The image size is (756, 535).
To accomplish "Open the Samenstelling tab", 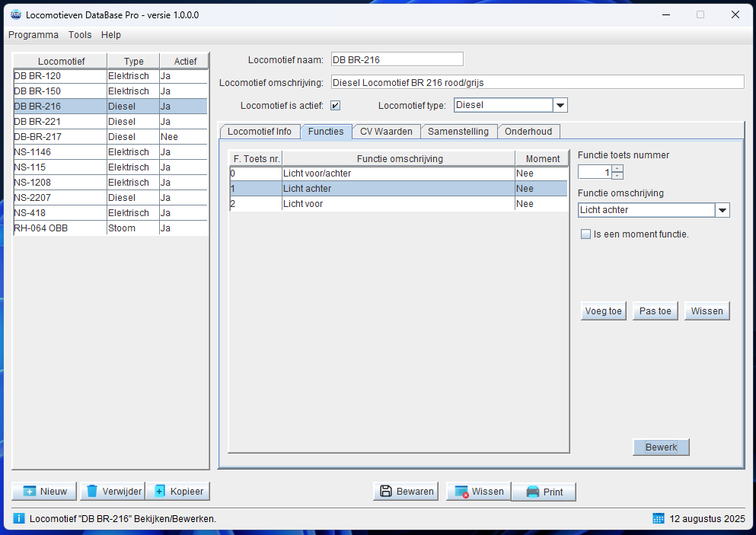I will [458, 132].
